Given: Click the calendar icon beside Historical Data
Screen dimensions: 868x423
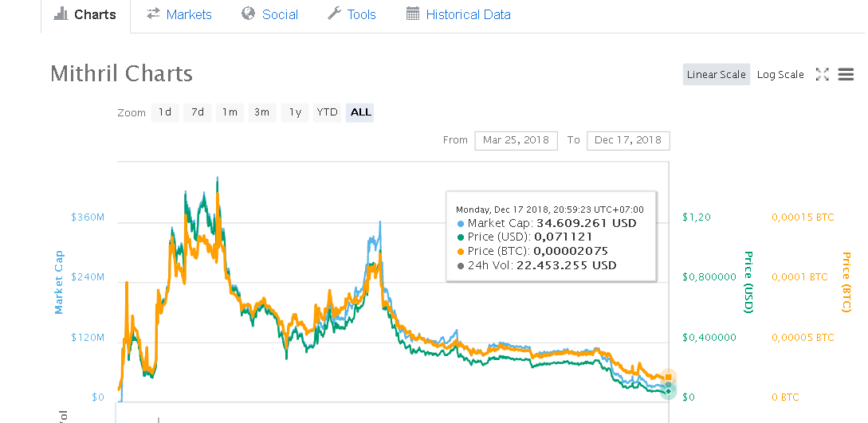Looking at the screenshot, I should click(x=413, y=14).
